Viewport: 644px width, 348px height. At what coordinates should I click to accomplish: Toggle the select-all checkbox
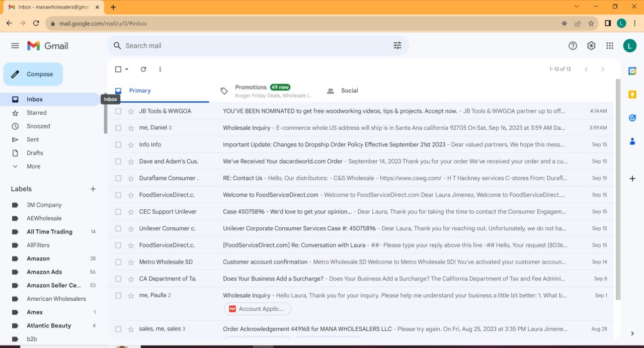coord(118,69)
